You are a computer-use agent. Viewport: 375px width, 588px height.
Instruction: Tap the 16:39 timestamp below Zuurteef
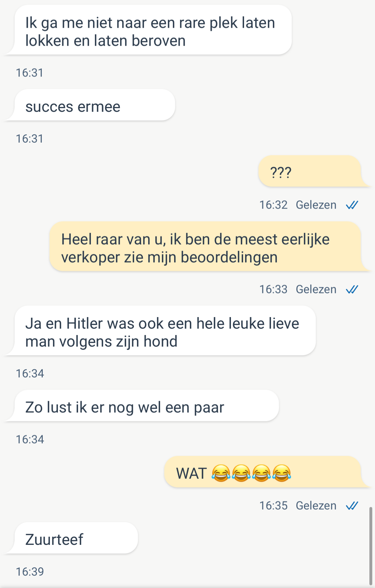(30, 572)
